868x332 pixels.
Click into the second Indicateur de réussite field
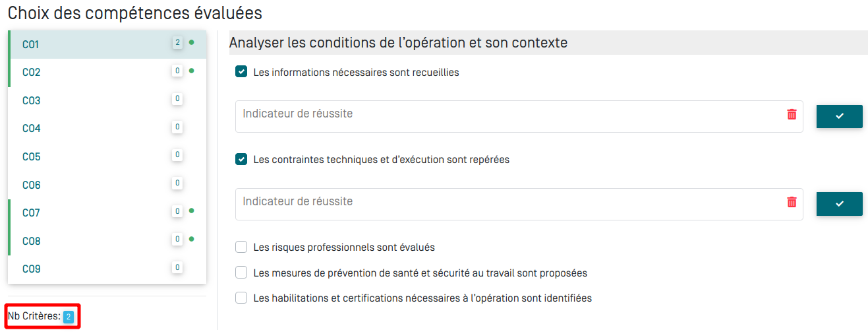point(507,203)
